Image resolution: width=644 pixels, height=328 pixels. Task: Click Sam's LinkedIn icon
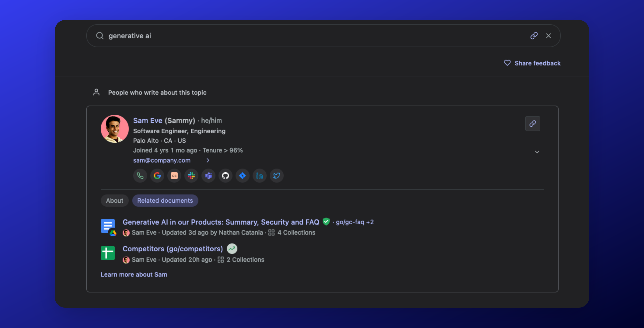coord(259,176)
